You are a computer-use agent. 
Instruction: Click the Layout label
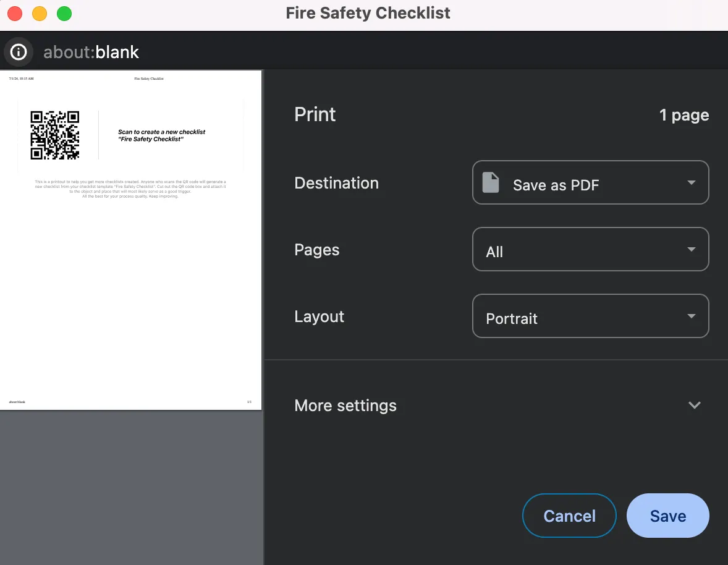click(x=320, y=316)
